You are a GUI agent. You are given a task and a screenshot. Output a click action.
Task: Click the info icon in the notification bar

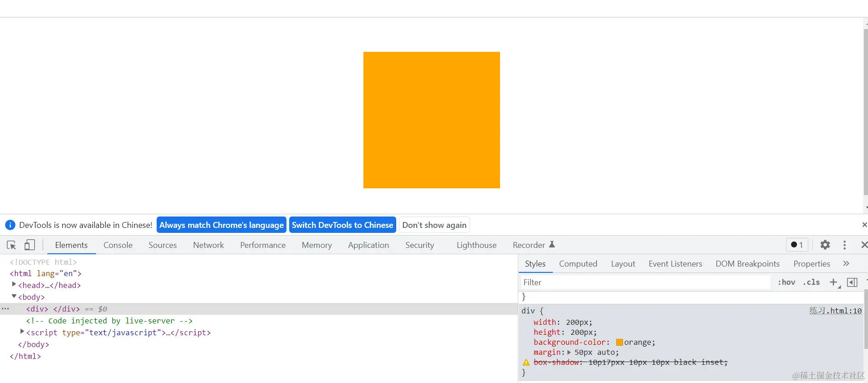(x=10, y=225)
